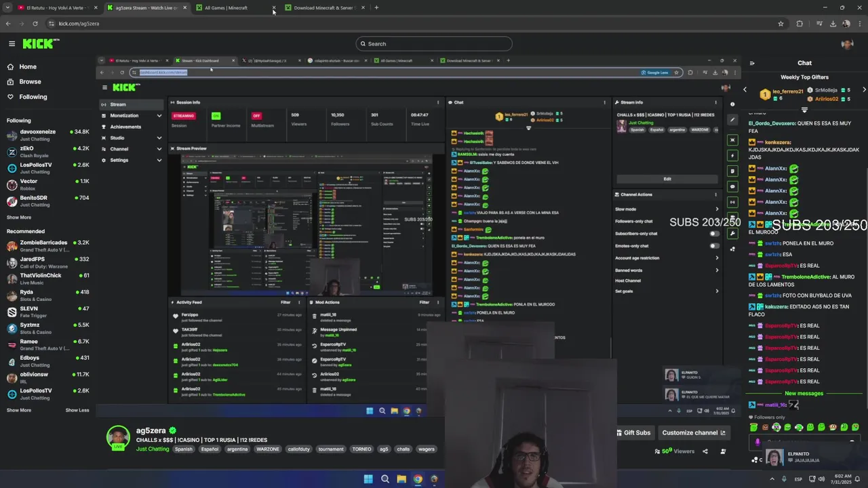Click Customize channel button
Image resolution: width=868 pixels, height=488 pixels.
click(x=694, y=432)
